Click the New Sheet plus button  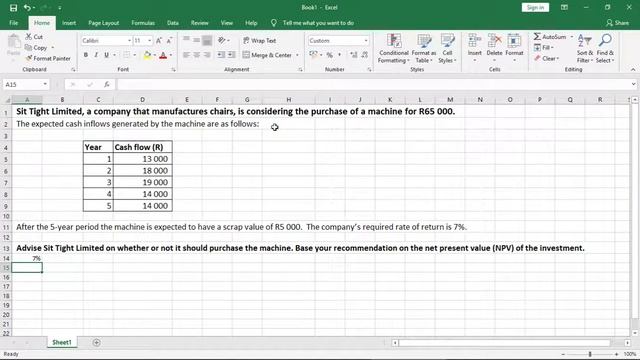(x=96, y=342)
